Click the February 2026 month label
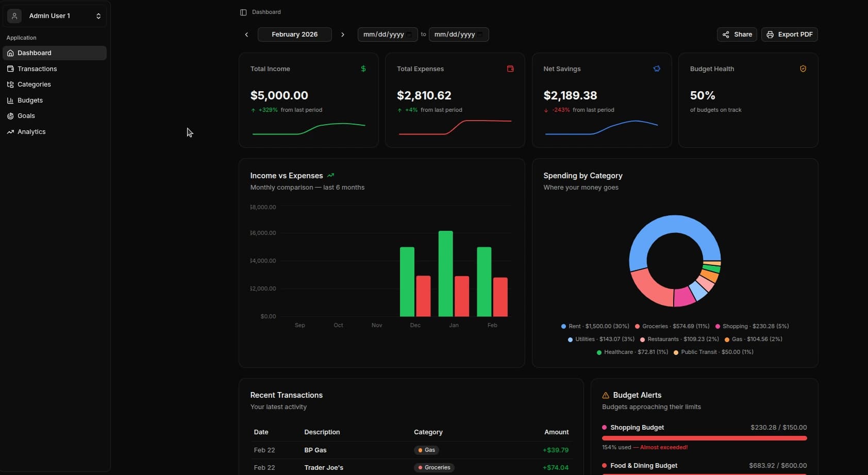This screenshot has width=868, height=475. 294,35
